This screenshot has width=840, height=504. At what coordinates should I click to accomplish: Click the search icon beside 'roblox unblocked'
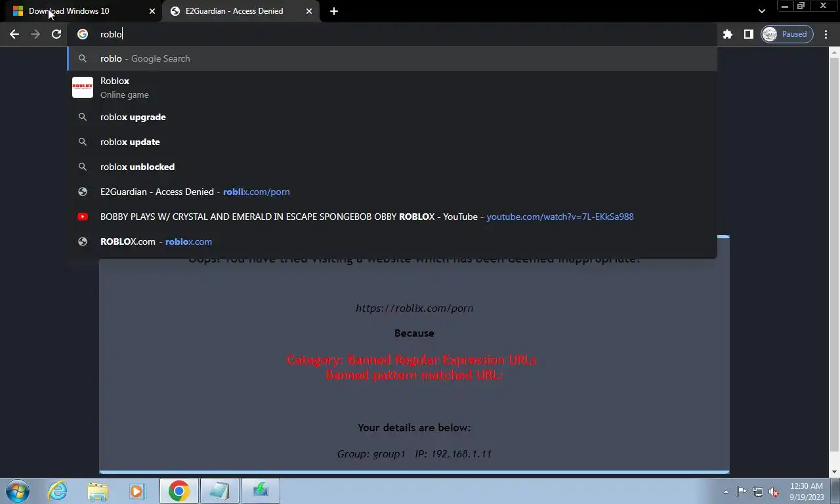(83, 167)
